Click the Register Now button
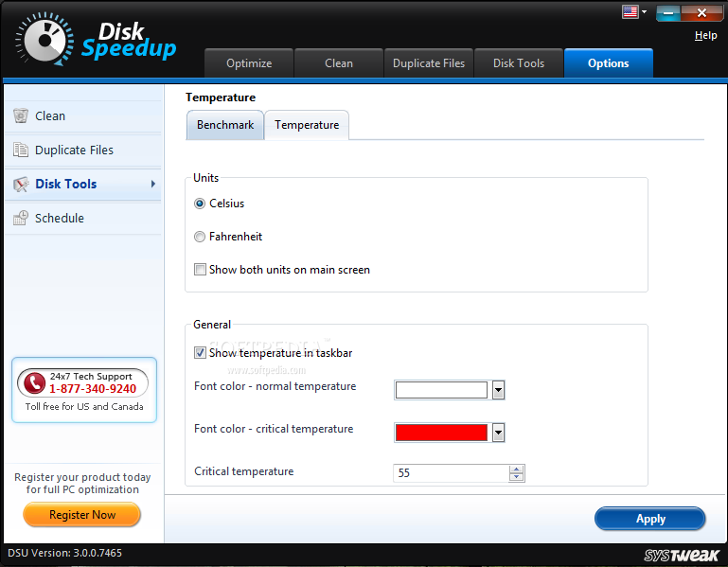 coord(81,515)
